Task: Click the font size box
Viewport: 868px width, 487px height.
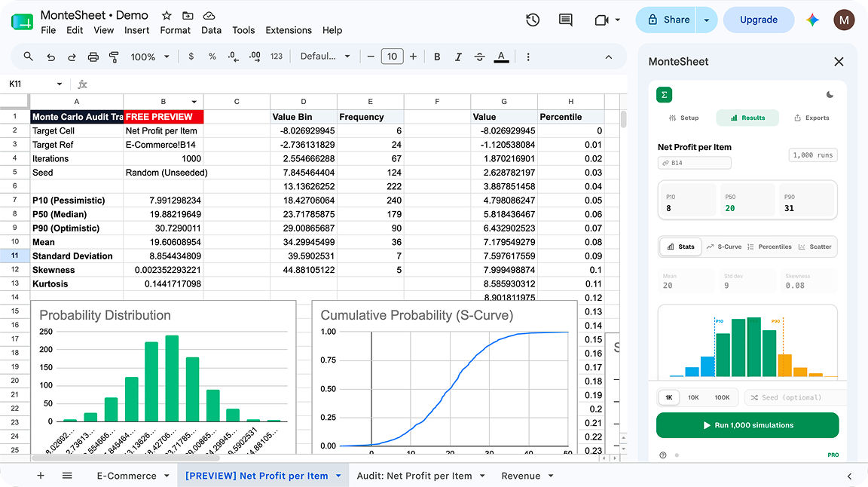Action: (x=392, y=57)
